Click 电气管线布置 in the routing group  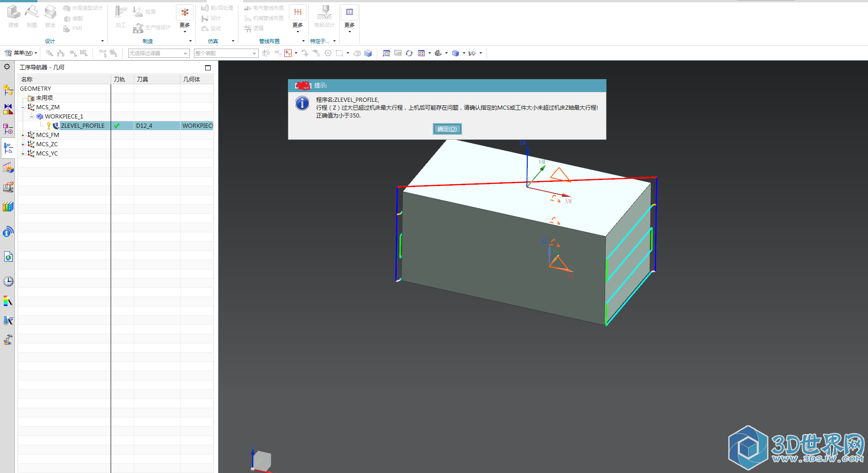(264, 8)
